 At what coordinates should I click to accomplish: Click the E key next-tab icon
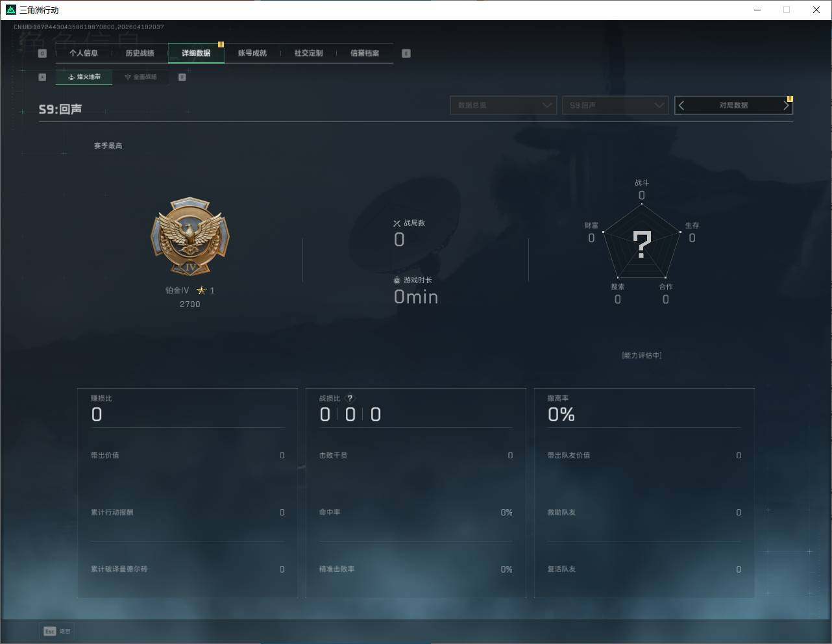pyautogui.click(x=406, y=53)
